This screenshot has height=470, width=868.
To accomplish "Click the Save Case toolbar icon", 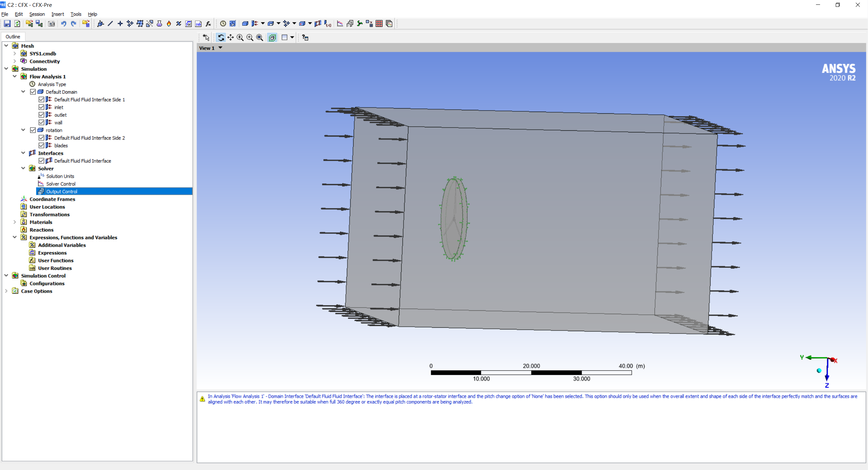I will 7,23.
